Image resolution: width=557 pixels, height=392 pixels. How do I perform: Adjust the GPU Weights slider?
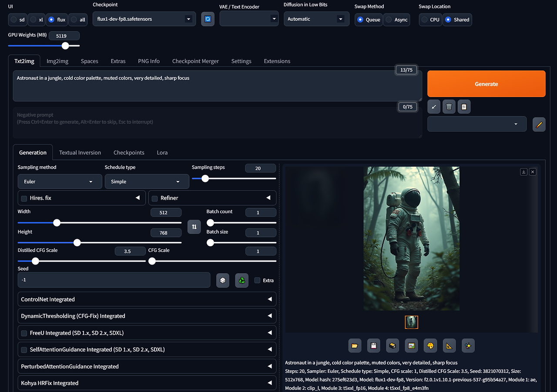click(x=44, y=46)
